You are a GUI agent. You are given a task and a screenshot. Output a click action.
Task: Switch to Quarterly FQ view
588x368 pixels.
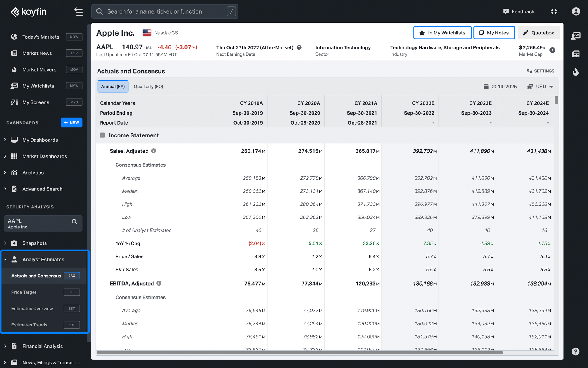click(x=148, y=86)
